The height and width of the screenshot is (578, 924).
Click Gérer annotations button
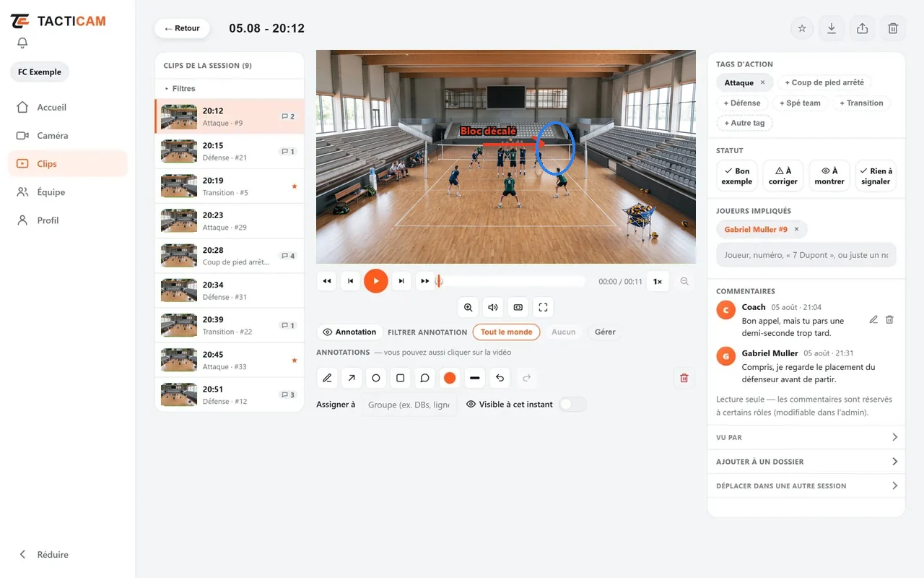click(x=605, y=332)
